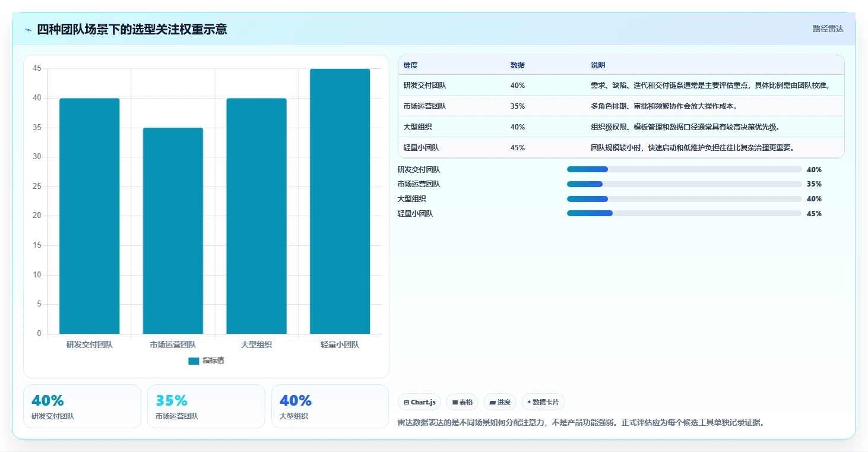Click the 45% label beside 轻量小团队 progress
Image resolution: width=868 pixels, height=452 pixels.
click(814, 214)
